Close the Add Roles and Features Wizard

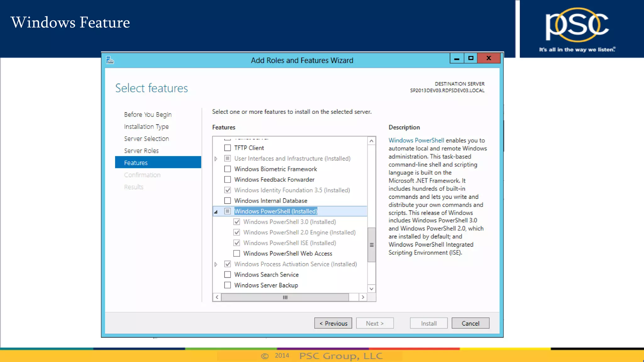pos(489,58)
